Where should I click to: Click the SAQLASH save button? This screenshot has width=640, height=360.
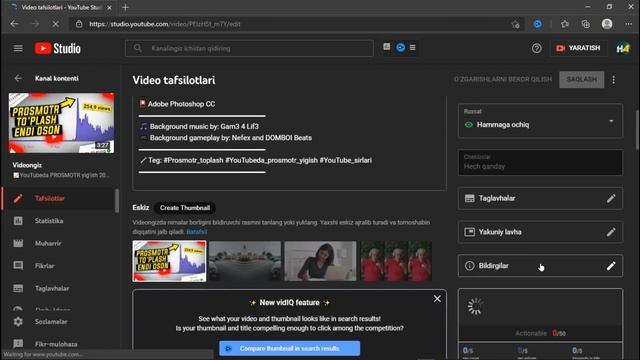tap(581, 79)
